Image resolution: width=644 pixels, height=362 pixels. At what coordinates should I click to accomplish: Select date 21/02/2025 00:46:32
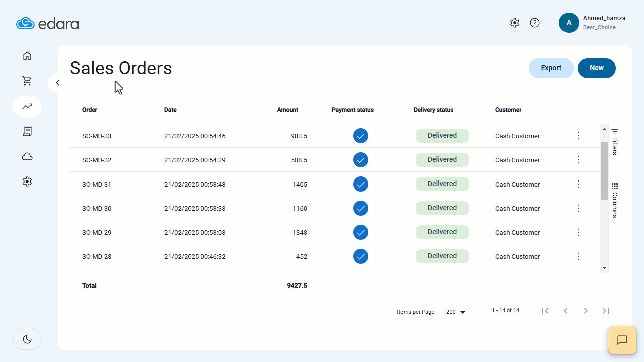[x=195, y=257]
